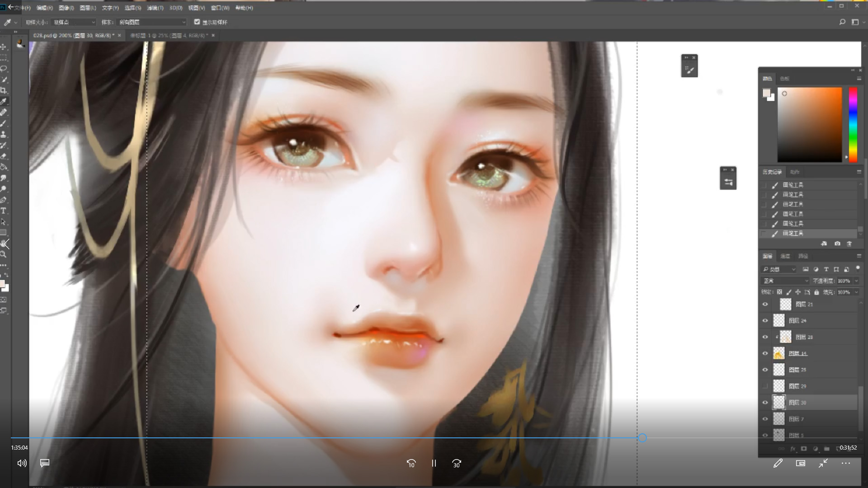Click the search icon in options bar
The image size is (868, 488).
(x=842, y=22)
